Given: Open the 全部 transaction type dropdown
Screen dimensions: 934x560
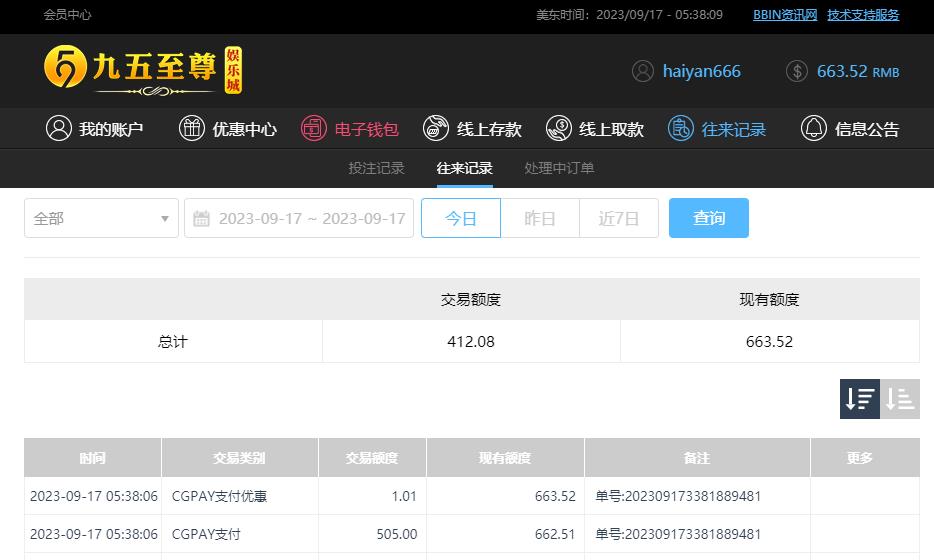Looking at the screenshot, I should click(101, 218).
